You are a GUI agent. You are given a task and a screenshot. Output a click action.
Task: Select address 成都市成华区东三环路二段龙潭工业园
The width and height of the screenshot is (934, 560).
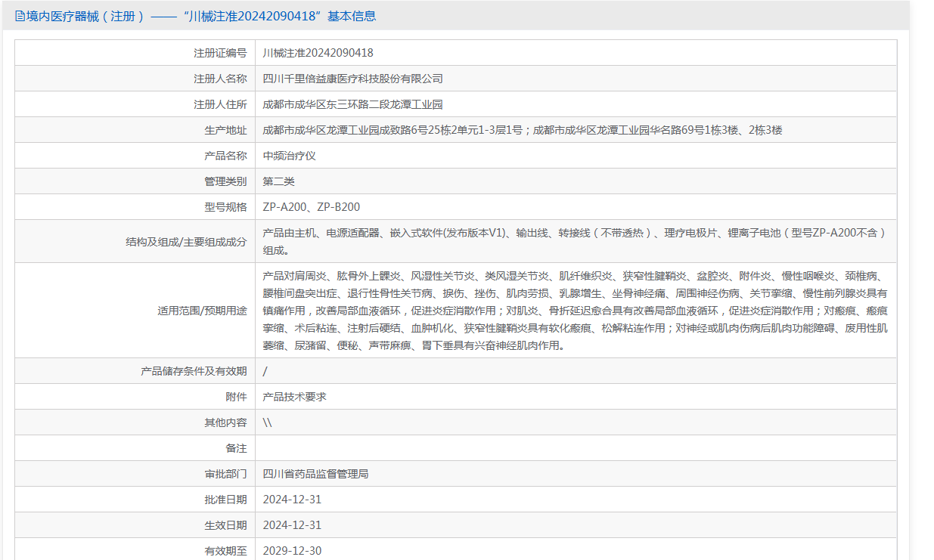(352, 104)
